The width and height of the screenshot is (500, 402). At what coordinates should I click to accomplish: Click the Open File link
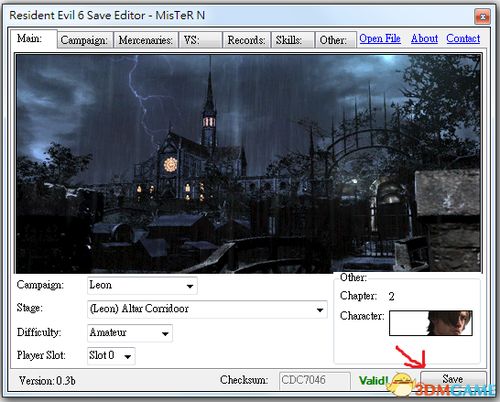tap(380, 39)
